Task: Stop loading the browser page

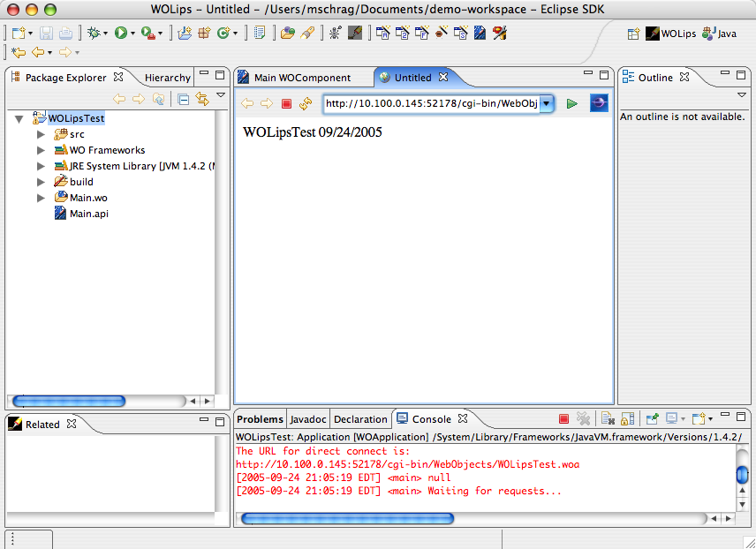Action: click(286, 103)
